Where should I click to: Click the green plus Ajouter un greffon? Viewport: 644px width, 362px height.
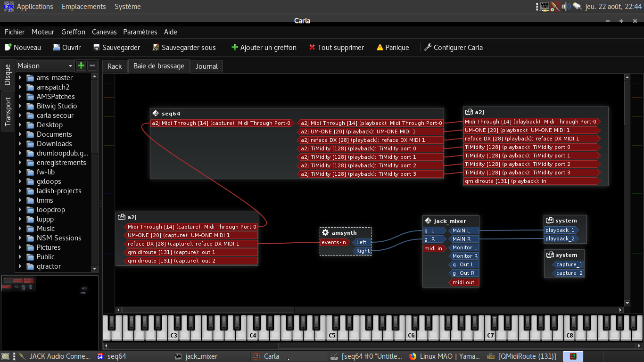pos(235,47)
